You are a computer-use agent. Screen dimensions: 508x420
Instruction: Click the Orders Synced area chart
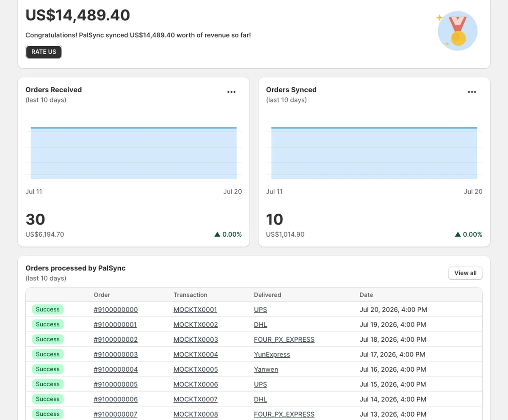tap(374, 152)
